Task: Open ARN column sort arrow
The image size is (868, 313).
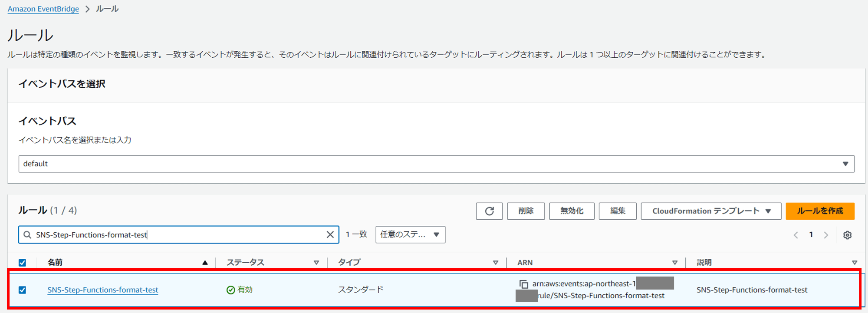Action: 675,263
